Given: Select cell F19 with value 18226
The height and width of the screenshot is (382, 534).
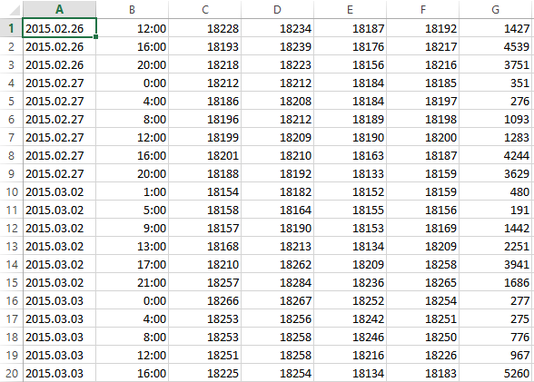Looking at the screenshot, I should point(423,355).
